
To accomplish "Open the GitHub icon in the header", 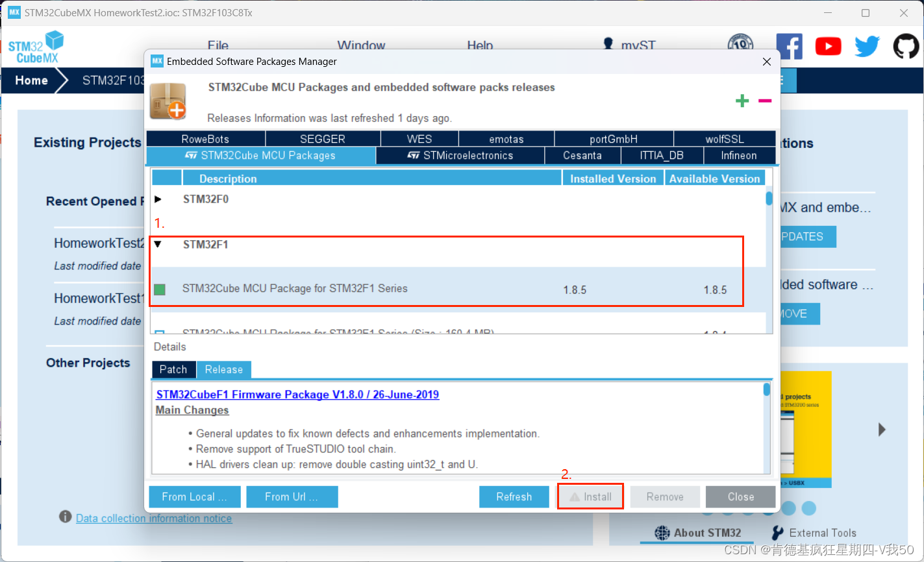I will (906, 46).
